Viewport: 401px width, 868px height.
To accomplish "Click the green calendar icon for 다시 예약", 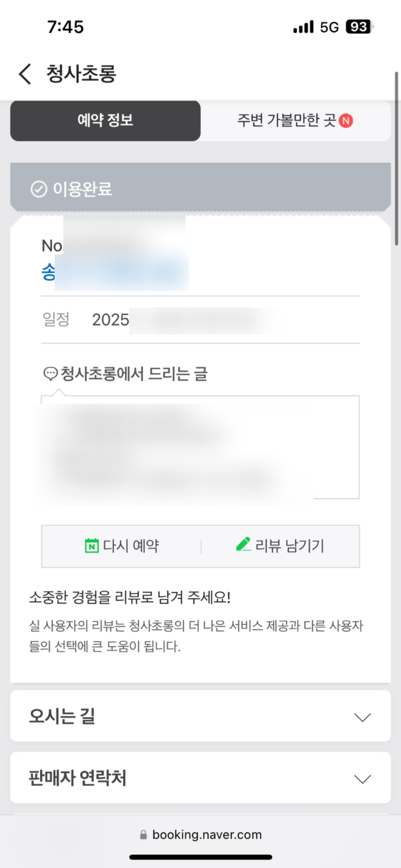I will click(92, 546).
